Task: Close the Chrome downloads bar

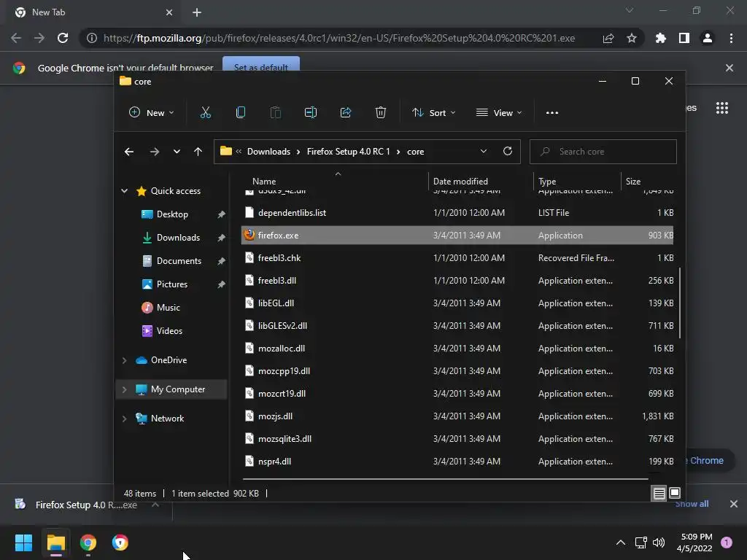Action: (x=734, y=504)
